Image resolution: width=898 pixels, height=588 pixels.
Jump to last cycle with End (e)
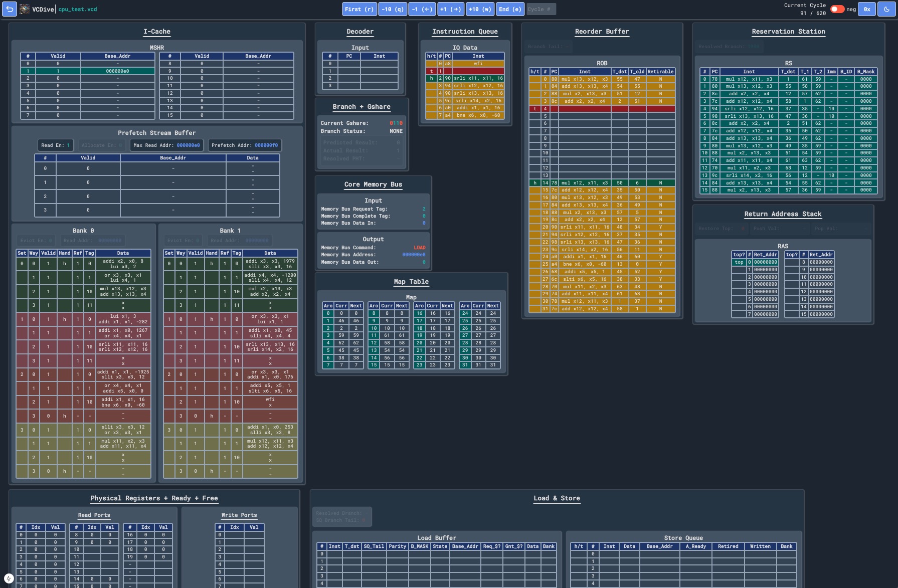(510, 9)
